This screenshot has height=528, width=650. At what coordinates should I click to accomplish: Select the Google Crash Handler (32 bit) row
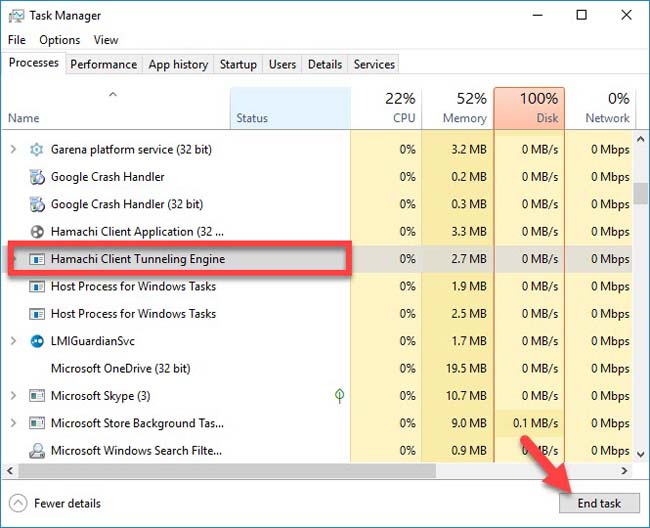tap(317, 204)
